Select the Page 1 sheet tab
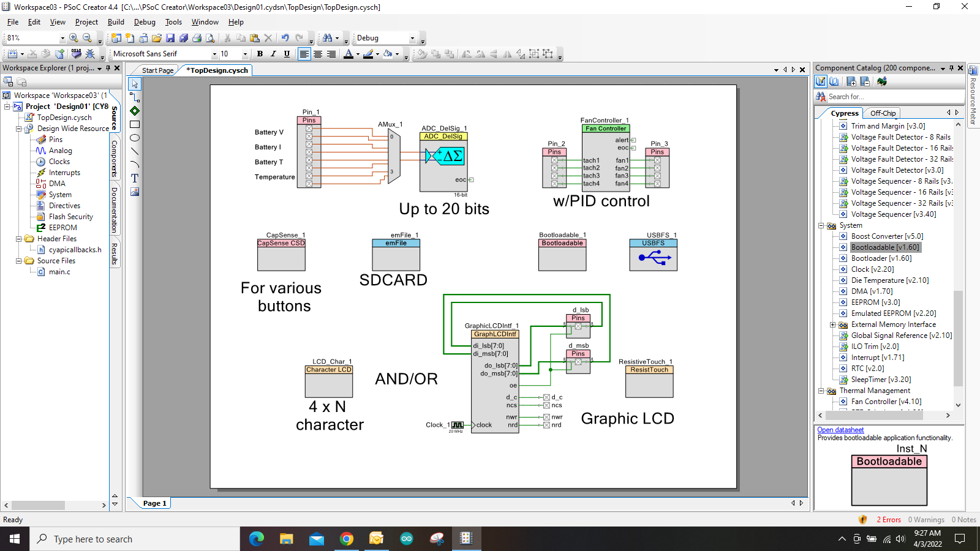 154,503
